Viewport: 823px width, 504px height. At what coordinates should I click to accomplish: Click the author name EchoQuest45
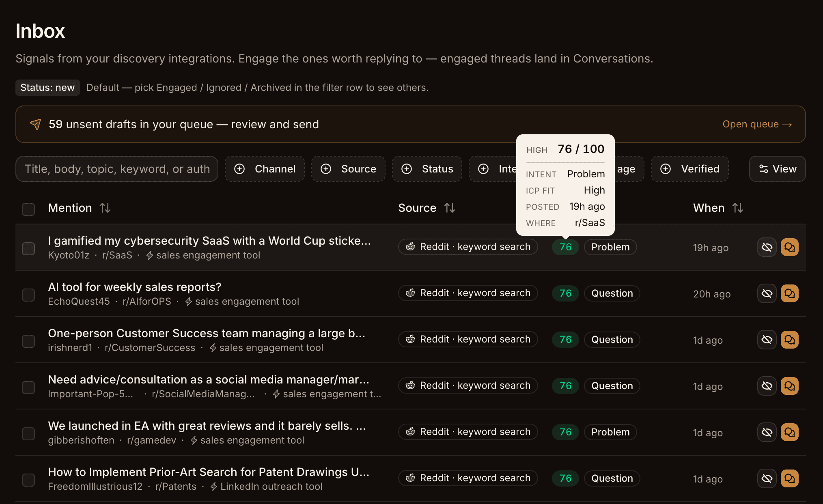pyautogui.click(x=79, y=302)
